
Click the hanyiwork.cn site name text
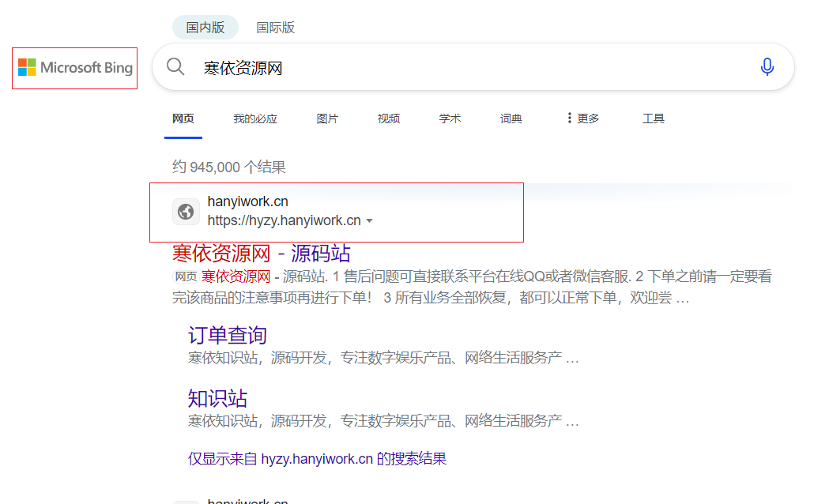(x=248, y=201)
